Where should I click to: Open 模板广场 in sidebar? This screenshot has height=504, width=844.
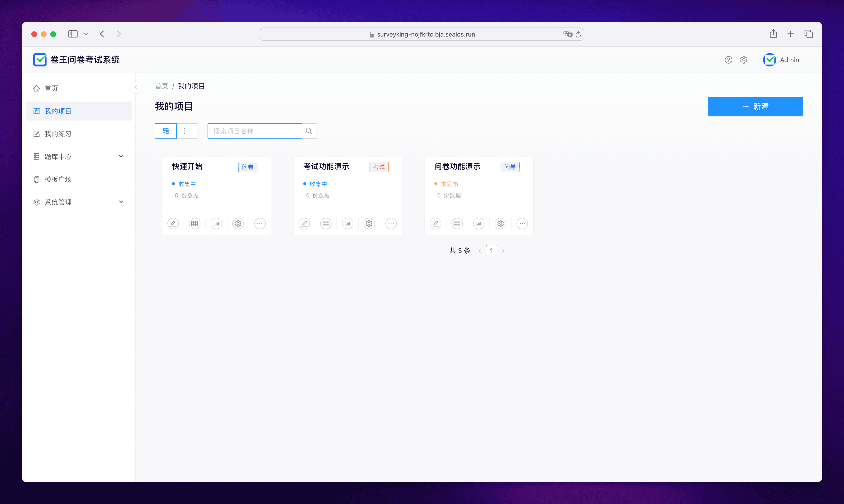79,179
